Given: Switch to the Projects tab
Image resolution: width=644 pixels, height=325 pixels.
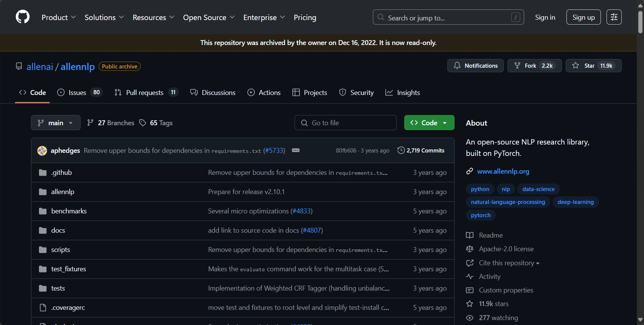Looking at the screenshot, I should (x=310, y=93).
